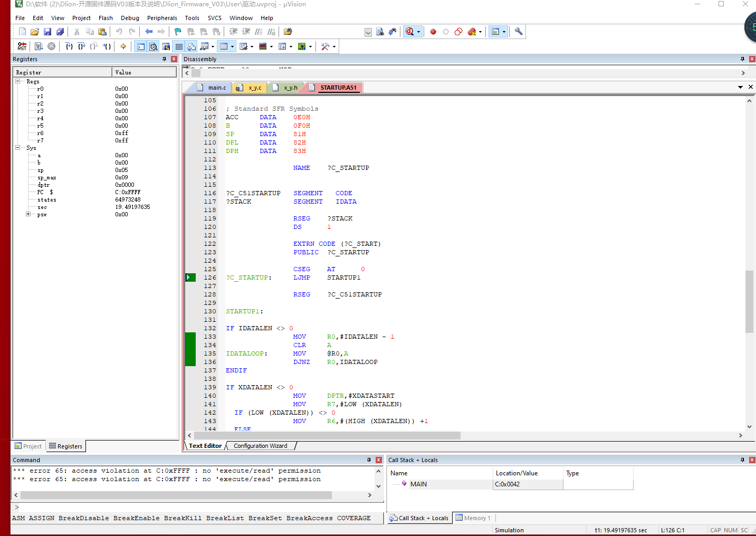The width and height of the screenshot is (756, 536).
Task: Toggle the Memory Windows button
Action: (x=224, y=46)
